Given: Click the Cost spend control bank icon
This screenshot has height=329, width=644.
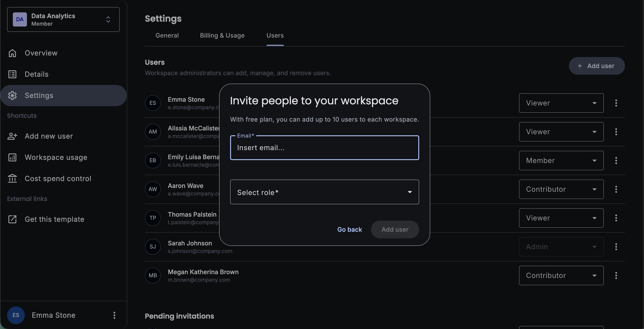Looking at the screenshot, I should [12, 179].
